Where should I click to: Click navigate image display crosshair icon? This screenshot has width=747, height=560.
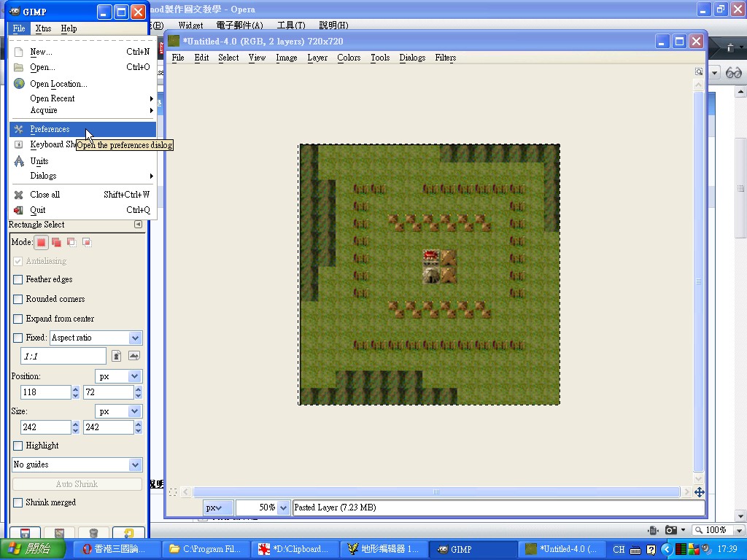point(700,492)
